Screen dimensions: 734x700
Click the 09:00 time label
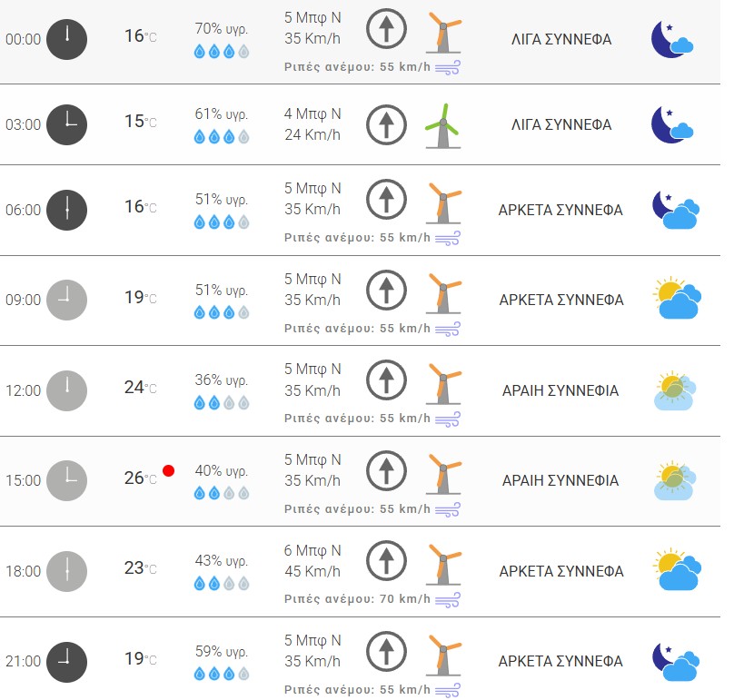[24, 300]
